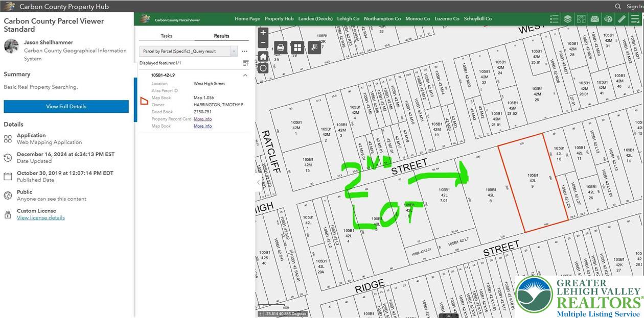Open the Landex (Deeds) header link

[x=316, y=19]
